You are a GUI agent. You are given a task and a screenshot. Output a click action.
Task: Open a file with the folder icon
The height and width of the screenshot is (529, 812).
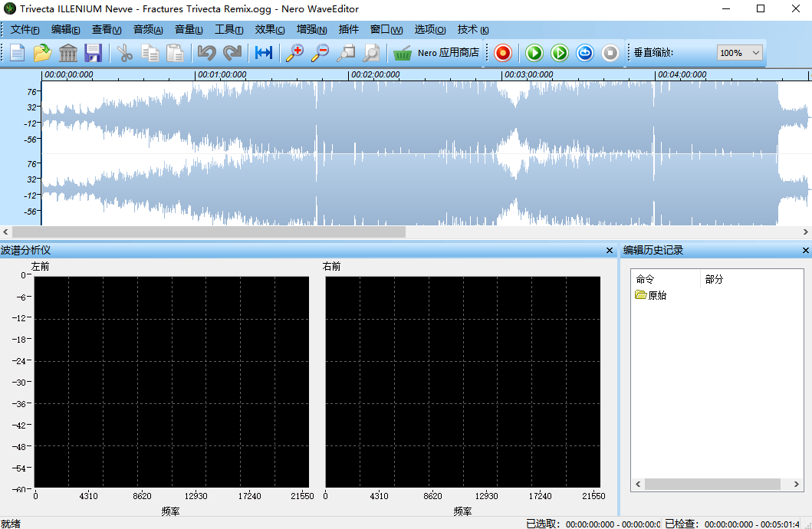point(42,53)
